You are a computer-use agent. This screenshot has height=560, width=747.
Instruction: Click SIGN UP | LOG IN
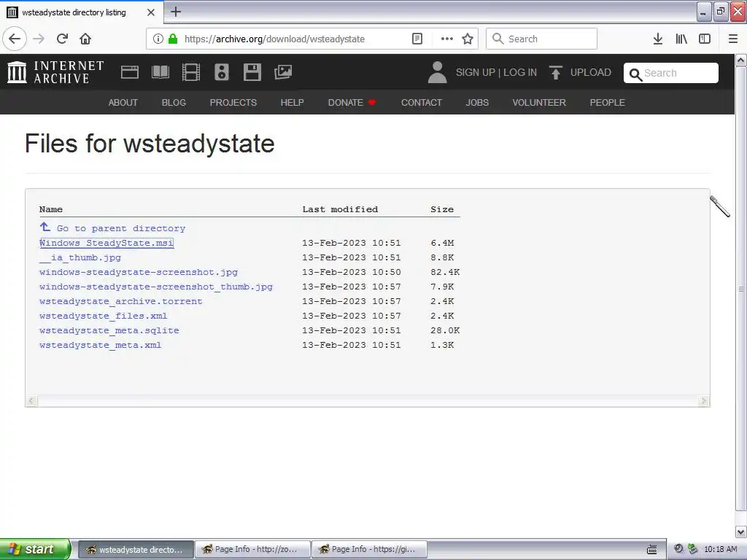pyautogui.click(x=496, y=72)
